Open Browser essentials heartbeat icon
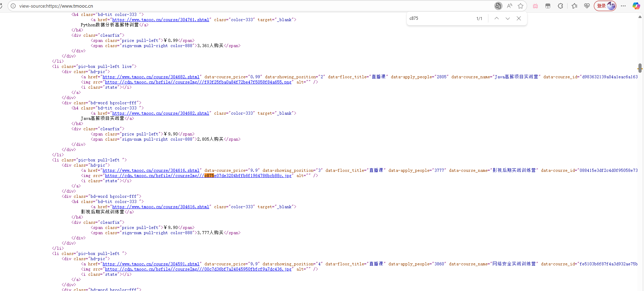Image resolution: width=644 pixels, height=291 pixels. (x=587, y=6)
